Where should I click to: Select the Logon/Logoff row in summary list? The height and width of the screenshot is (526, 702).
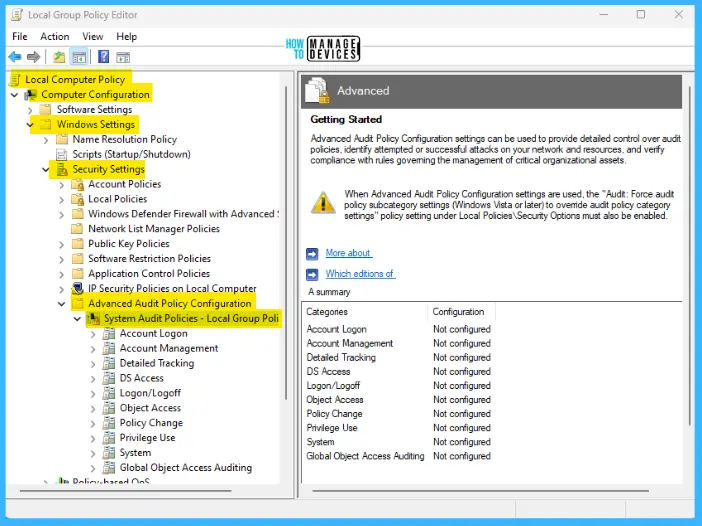coord(398,385)
